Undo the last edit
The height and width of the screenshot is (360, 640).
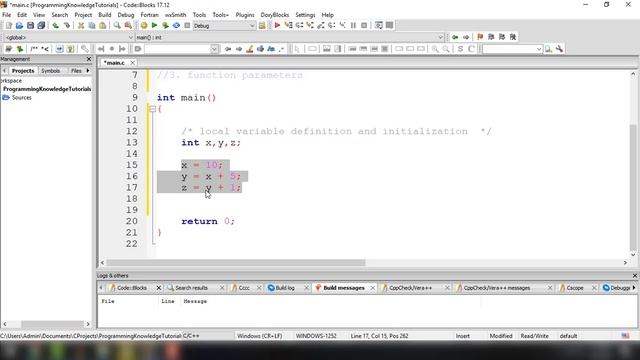click(56, 25)
